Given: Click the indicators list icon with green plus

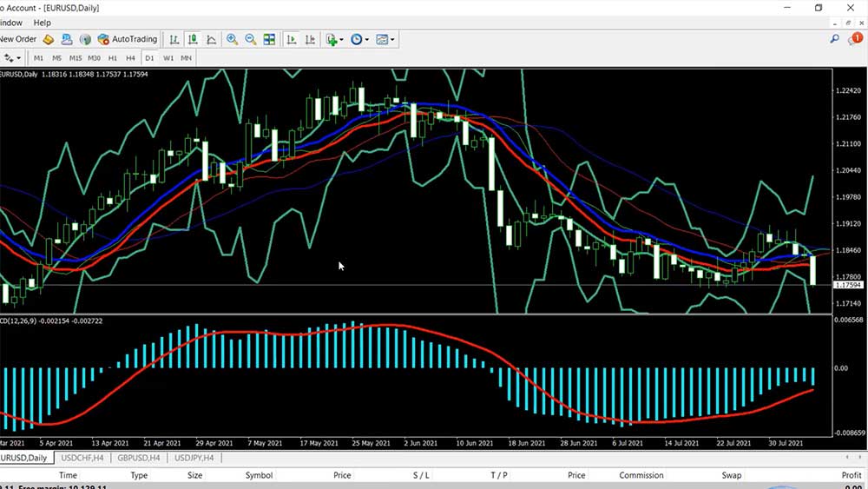Looking at the screenshot, I should click(x=331, y=39).
